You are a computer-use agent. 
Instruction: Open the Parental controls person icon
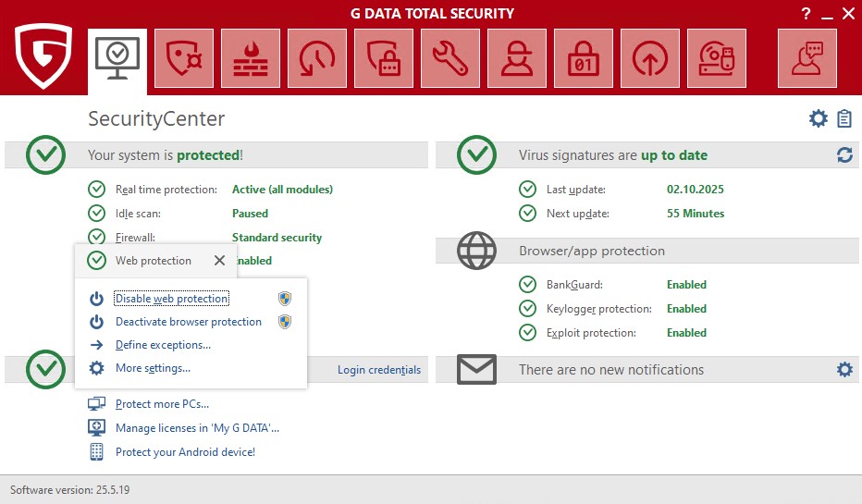point(517,58)
